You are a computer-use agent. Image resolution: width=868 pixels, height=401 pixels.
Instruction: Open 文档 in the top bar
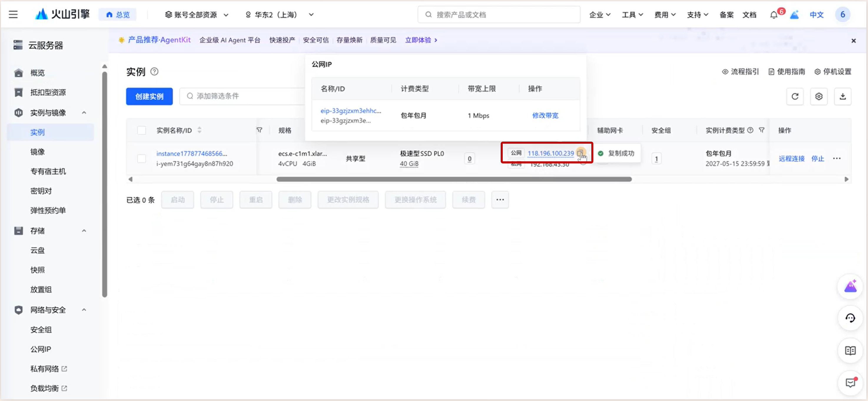[749, 15]
